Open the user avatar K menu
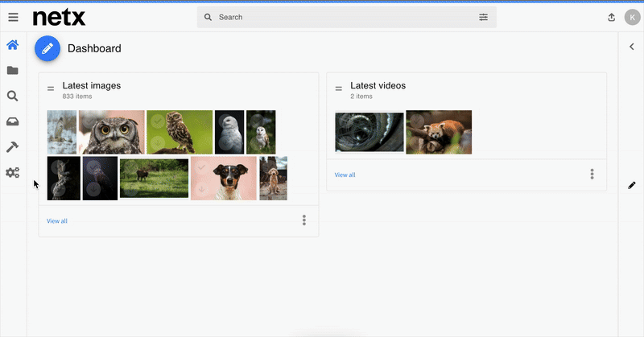644x337 pixels. 632,17
